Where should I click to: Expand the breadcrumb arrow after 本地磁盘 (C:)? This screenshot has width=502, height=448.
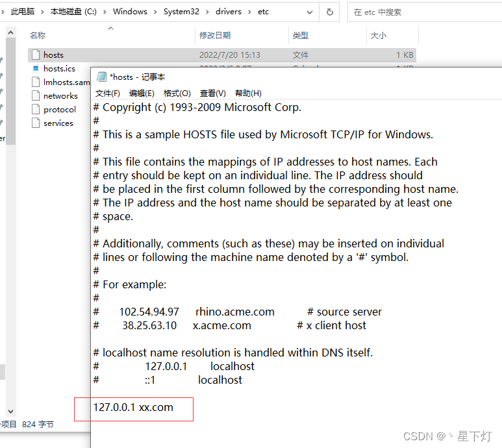[x=105, y=12]
